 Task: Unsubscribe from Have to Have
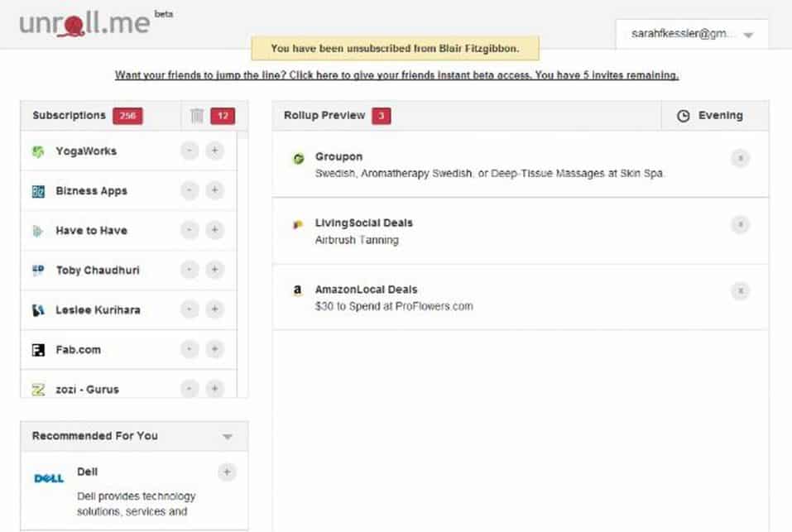click(190, 230)
